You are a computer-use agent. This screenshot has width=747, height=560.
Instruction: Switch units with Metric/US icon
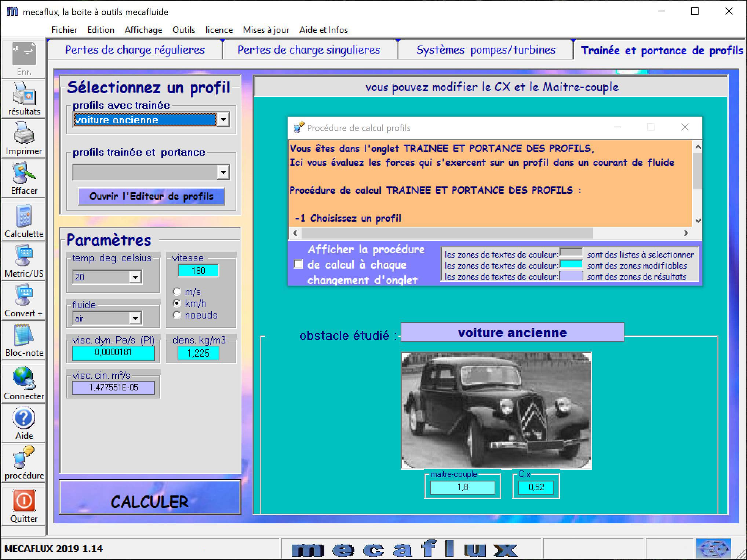24,260
